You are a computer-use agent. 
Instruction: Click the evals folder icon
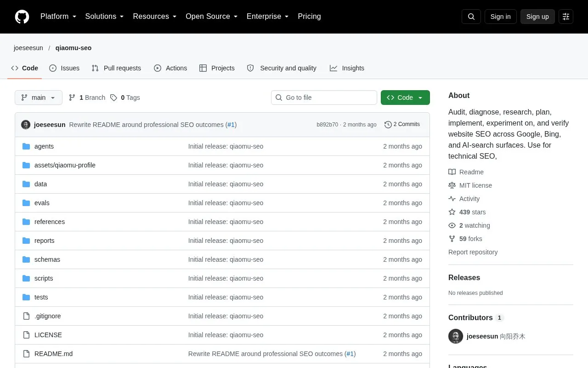pyautogui.click(x=26, y=203)
